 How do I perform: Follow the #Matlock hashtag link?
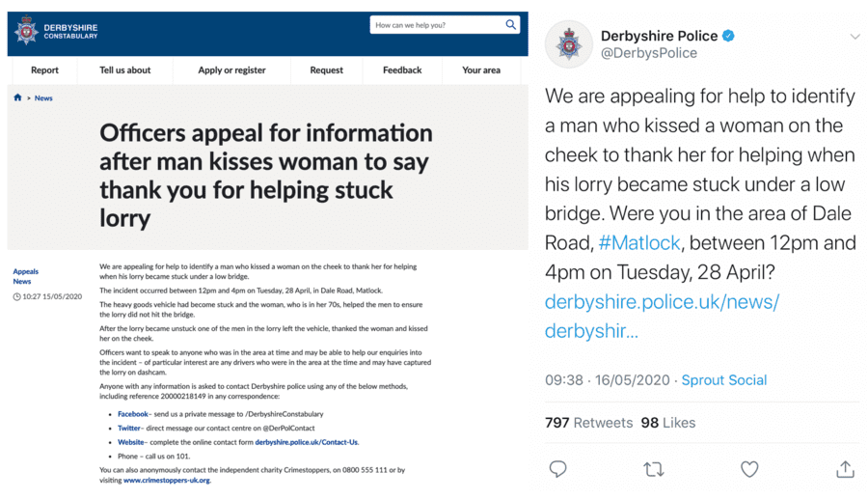tap(638, 243)
